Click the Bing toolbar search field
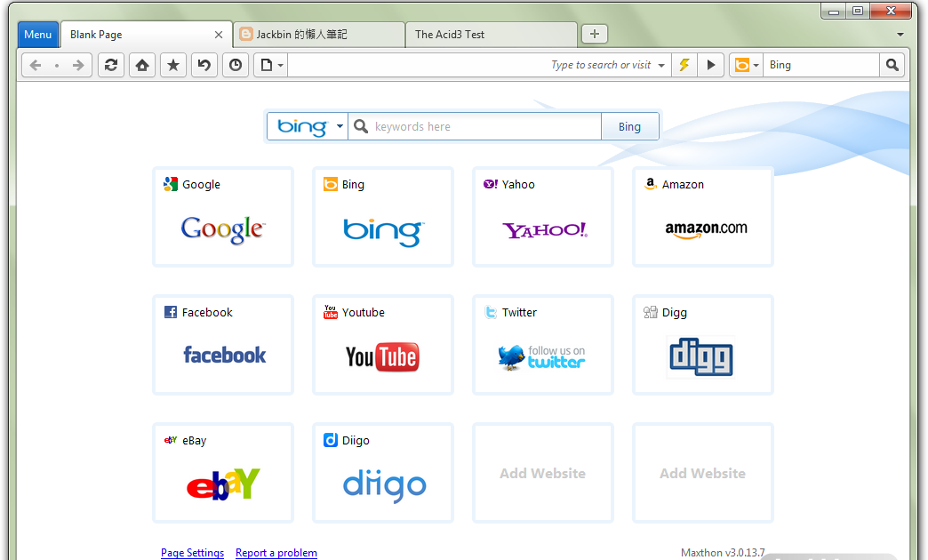The height and width of the screenshot is (560, 928). click(x=821, y=65)
